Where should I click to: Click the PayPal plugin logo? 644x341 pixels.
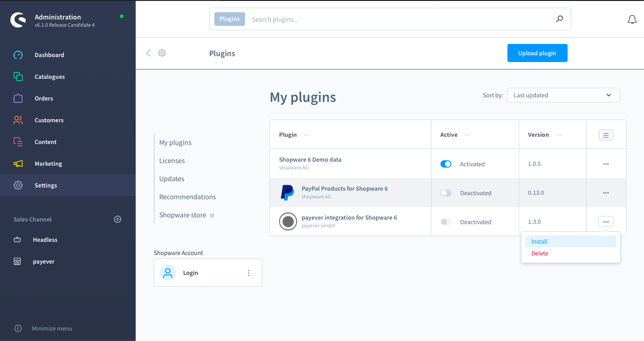pos(288,192)
